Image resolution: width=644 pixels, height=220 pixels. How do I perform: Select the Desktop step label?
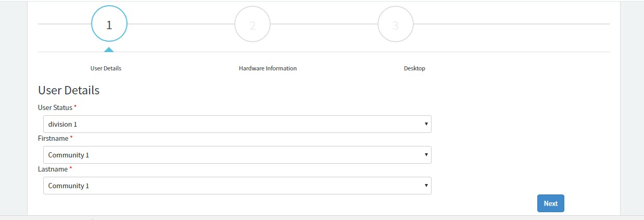click(414, 68)
